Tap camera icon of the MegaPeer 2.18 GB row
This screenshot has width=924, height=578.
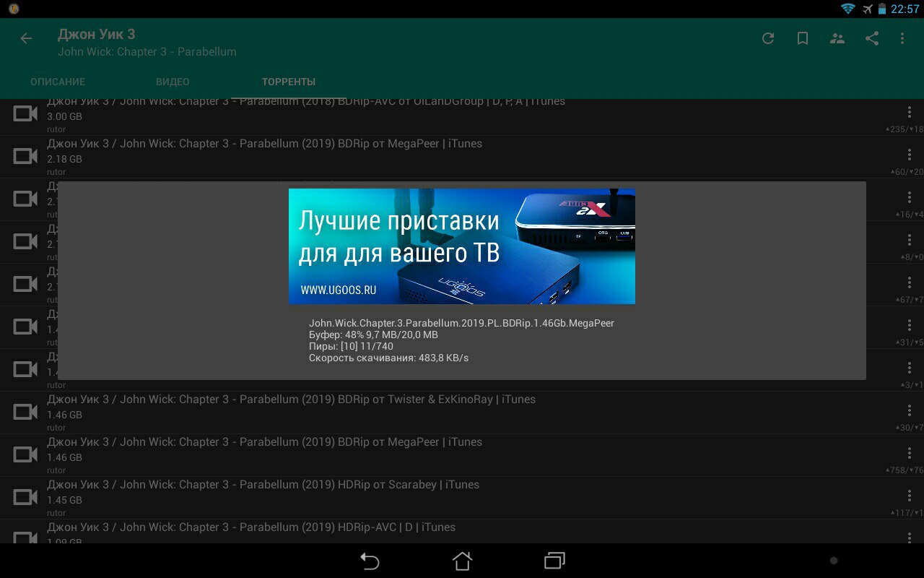pyautogui.click(x=26, y=156)
